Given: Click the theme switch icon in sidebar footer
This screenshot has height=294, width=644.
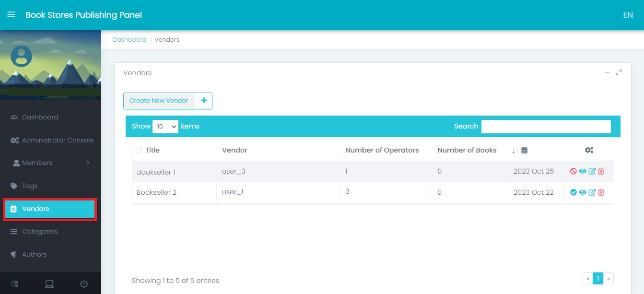Looking at the screenshot, I should (14, 283).
